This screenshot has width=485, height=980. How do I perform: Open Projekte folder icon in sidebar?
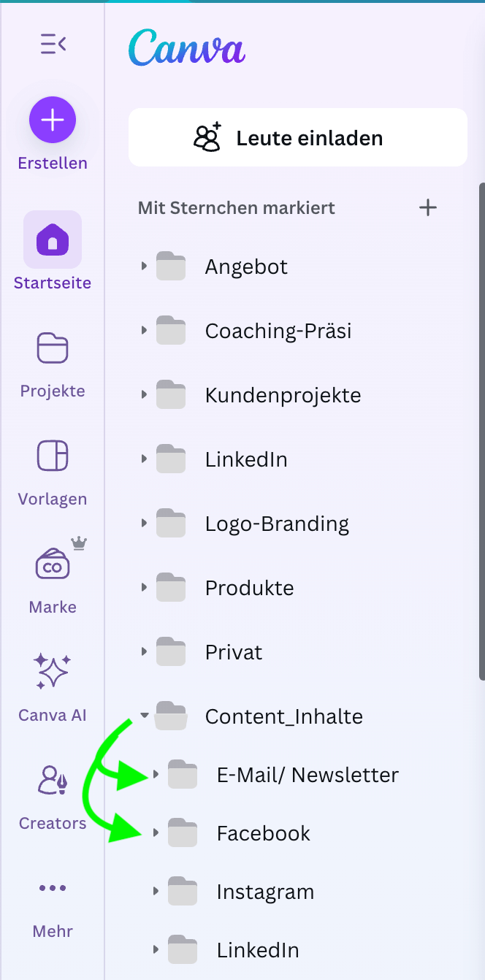click(53, 348)
